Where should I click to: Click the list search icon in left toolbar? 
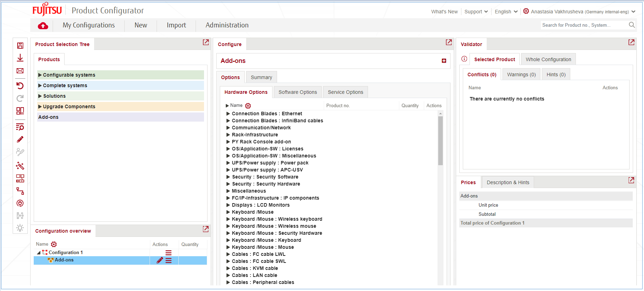pos(20,127)
